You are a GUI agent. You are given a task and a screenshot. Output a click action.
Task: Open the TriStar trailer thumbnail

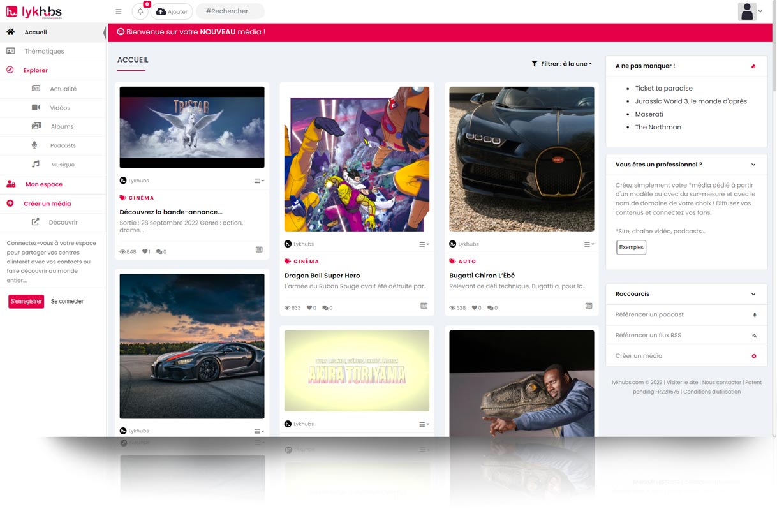coord(192,127)
